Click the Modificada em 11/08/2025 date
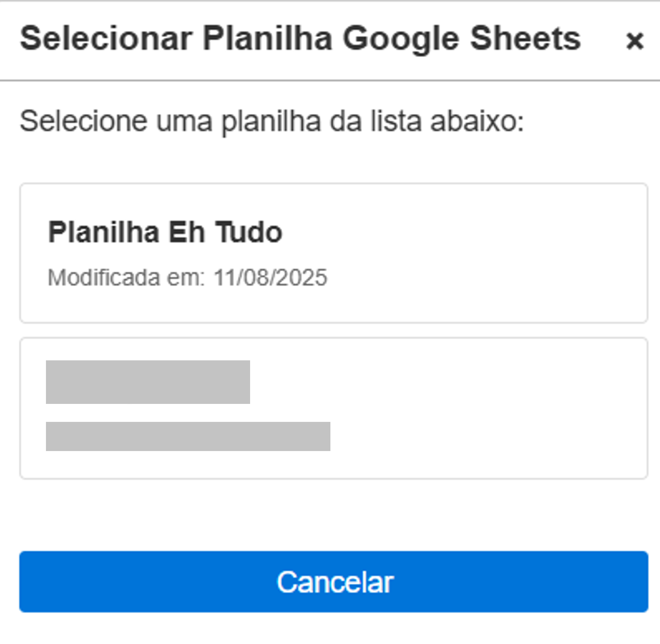The width and height of the screenshot is (660, 644). 187,277
